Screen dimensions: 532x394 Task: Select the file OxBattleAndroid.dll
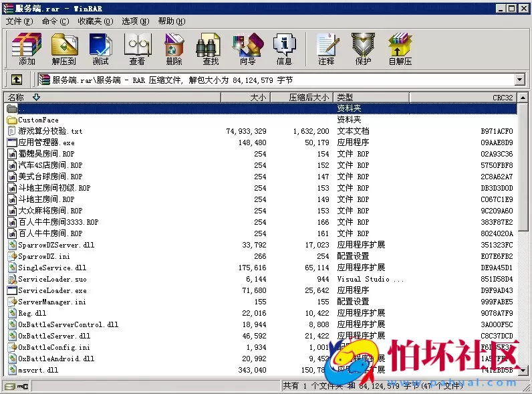[x=56, y=359]
